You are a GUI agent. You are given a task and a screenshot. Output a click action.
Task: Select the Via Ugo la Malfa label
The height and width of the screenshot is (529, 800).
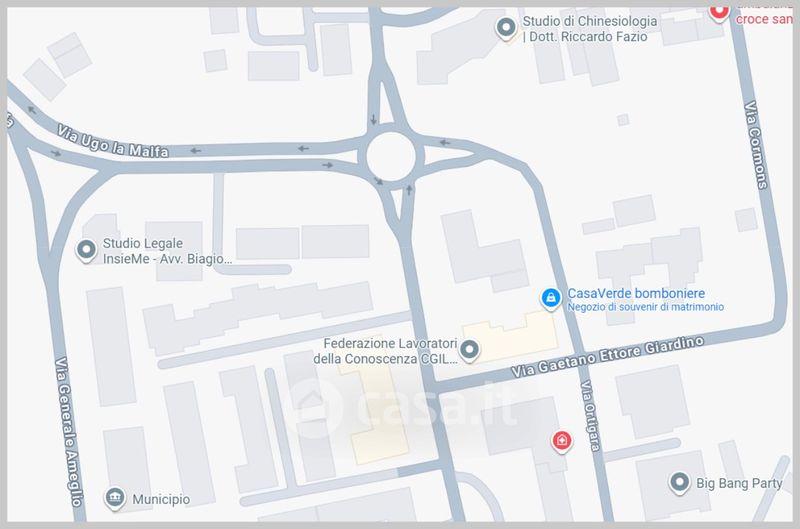point(113,142)
